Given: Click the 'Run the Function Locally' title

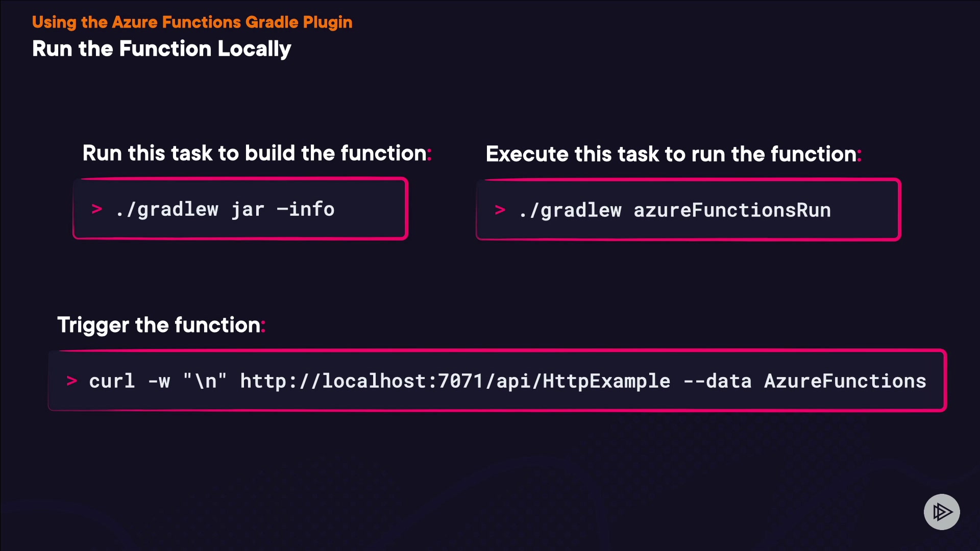Looking at the screenshot, I should (161, 49).
